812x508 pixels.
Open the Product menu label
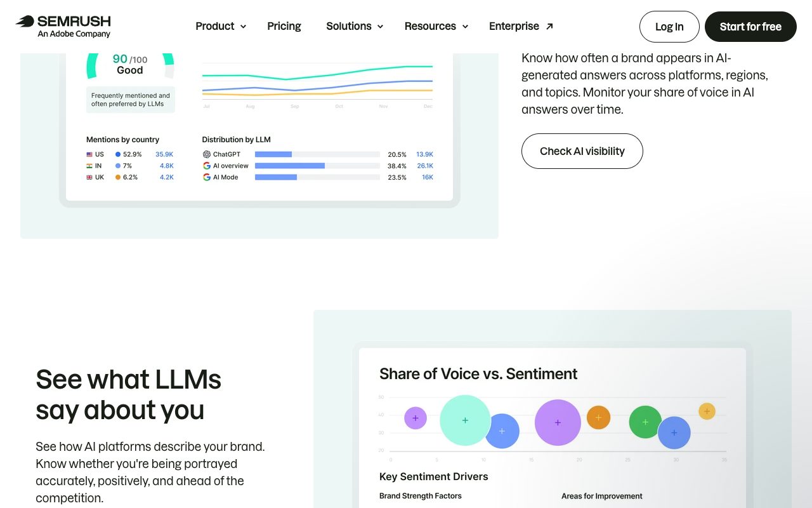tap(215, 26)
